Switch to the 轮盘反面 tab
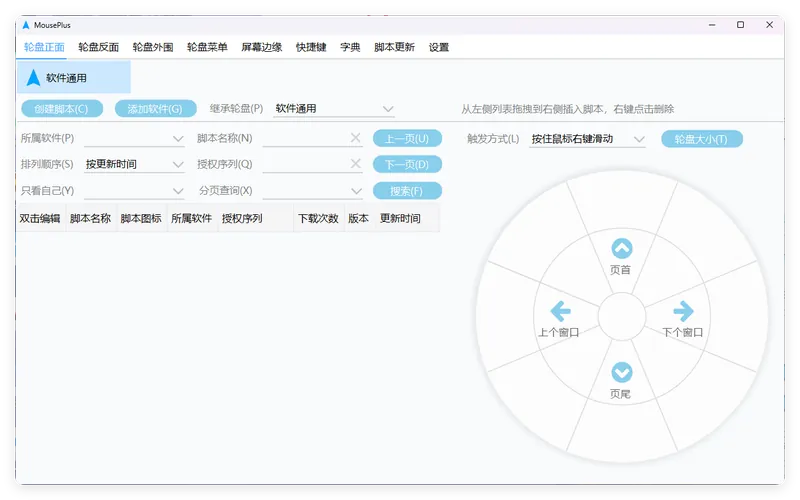This screenshot has height=500, width=800. click(x=98, y=47)
